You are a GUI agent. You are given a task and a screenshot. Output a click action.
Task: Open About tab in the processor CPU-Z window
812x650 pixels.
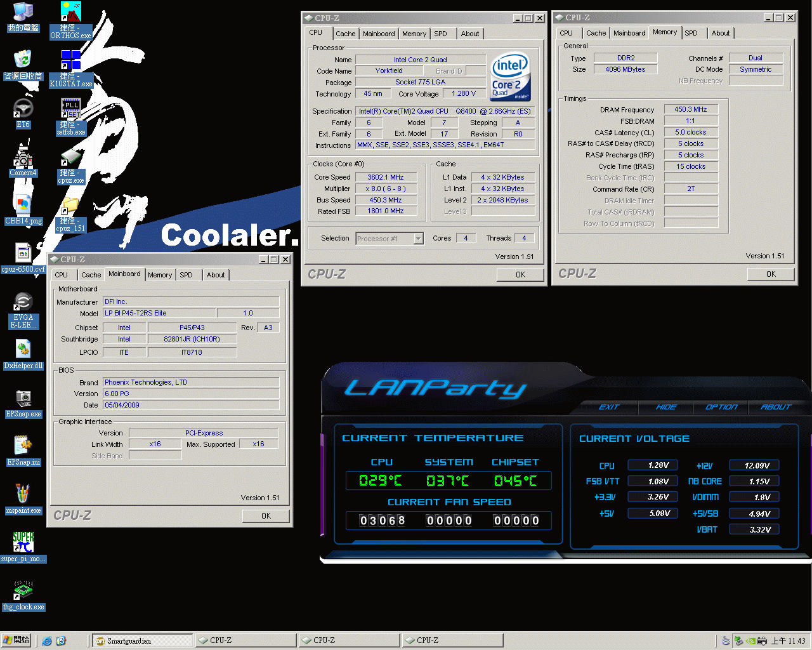pyautogui.click(x=470, y=34)
